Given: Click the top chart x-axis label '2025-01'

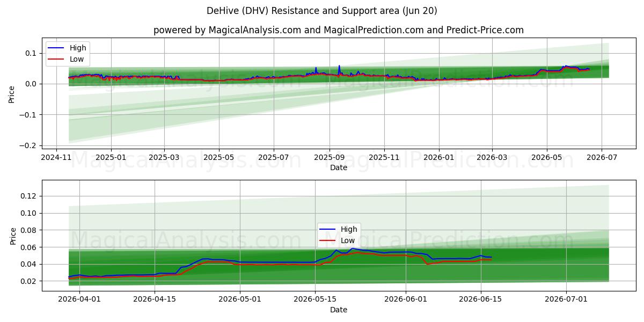Looking at the screenshot, I should click(x=111, y=158).
